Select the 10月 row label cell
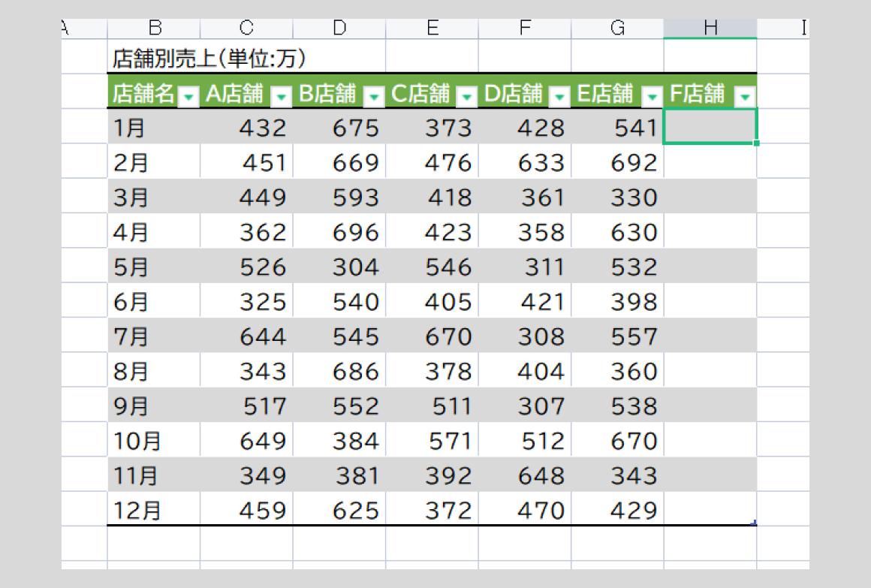Viewport: 871px width, 588px height. (154, 440)
